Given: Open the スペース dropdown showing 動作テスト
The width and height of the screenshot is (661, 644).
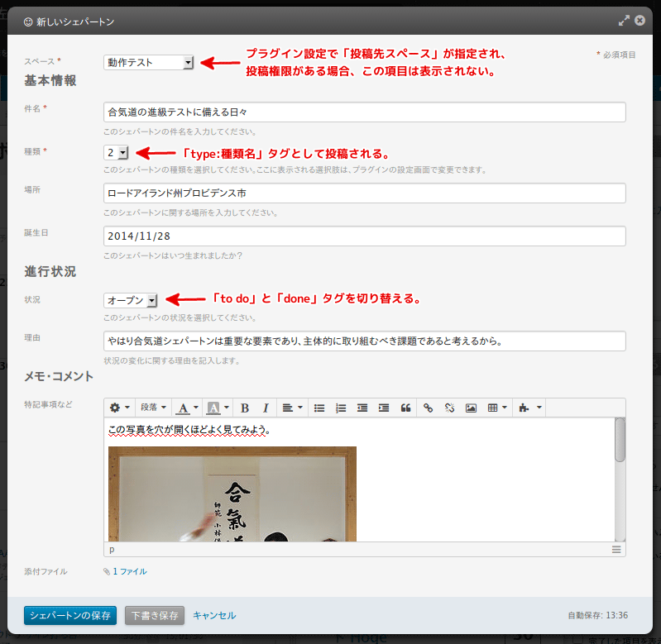Looking at the screenshot, I should [149, 62].
